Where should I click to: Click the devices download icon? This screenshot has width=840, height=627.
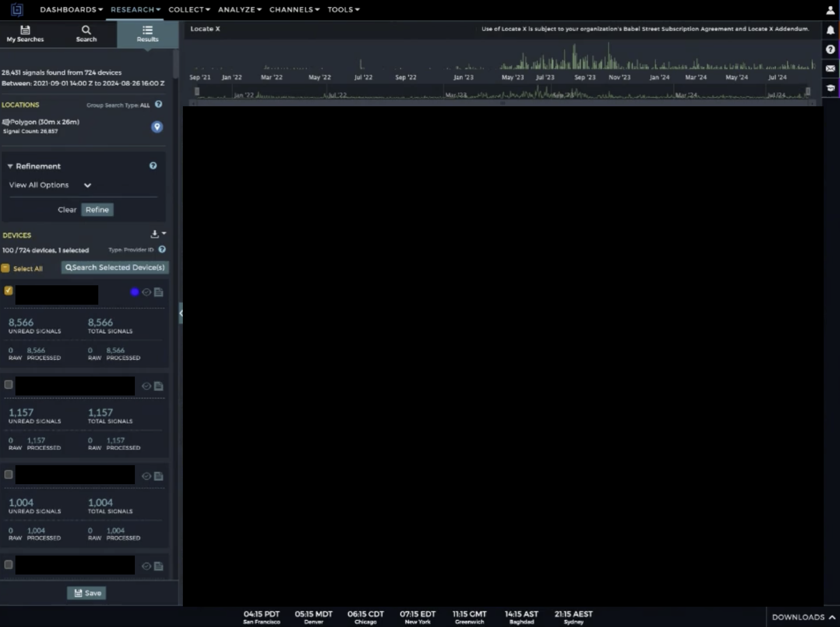point(154,234)
